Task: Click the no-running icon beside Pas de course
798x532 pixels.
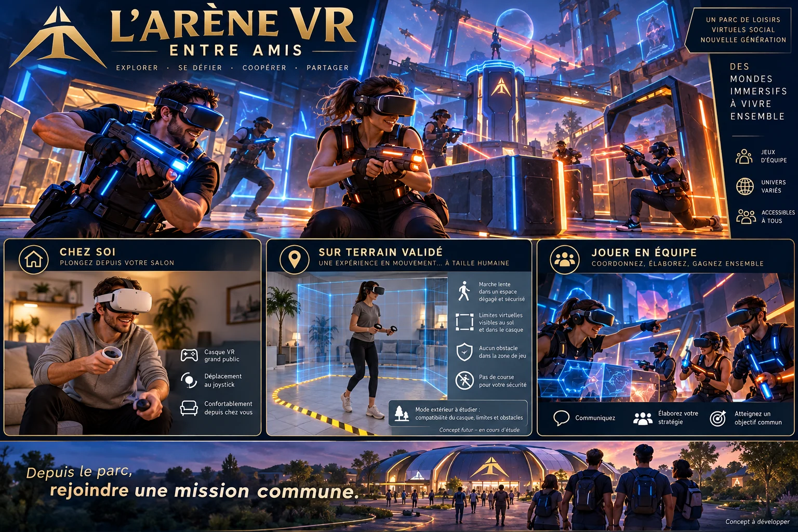Action: [x=464, y=380]
